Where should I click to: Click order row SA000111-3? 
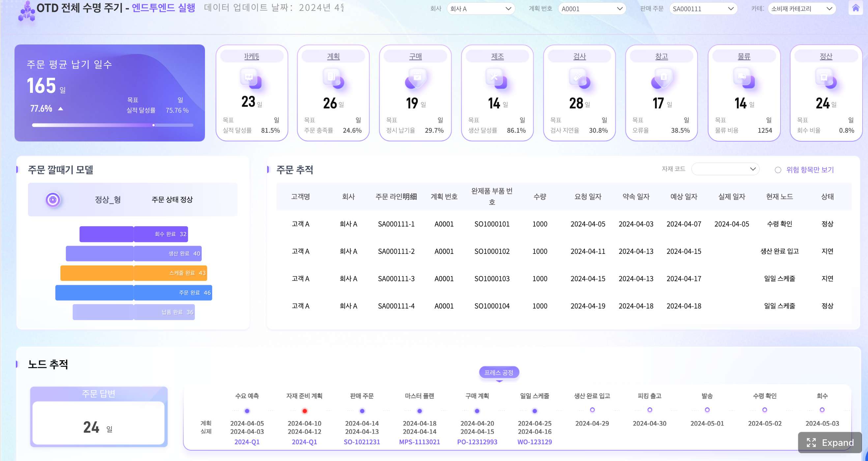tap(564, 279)
